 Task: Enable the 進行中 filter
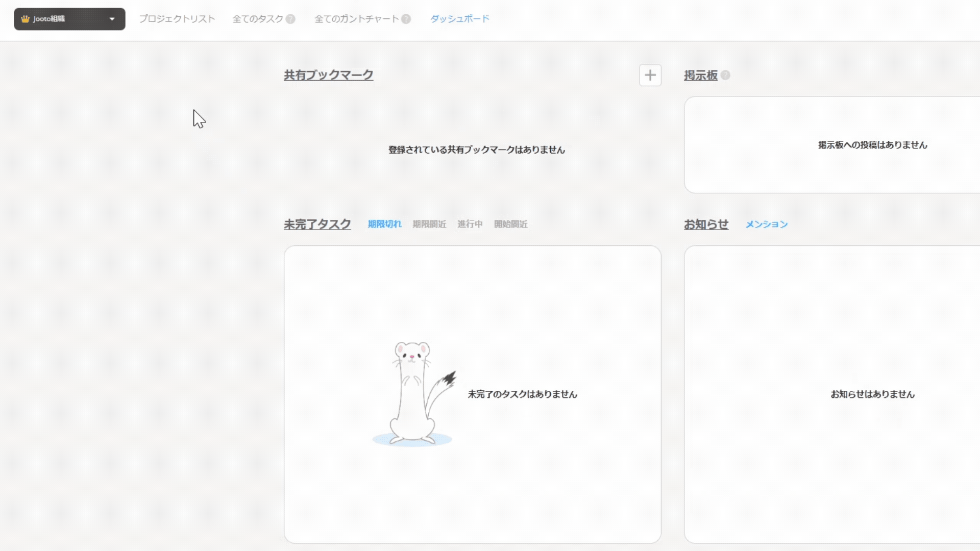(x=470, y=224)
